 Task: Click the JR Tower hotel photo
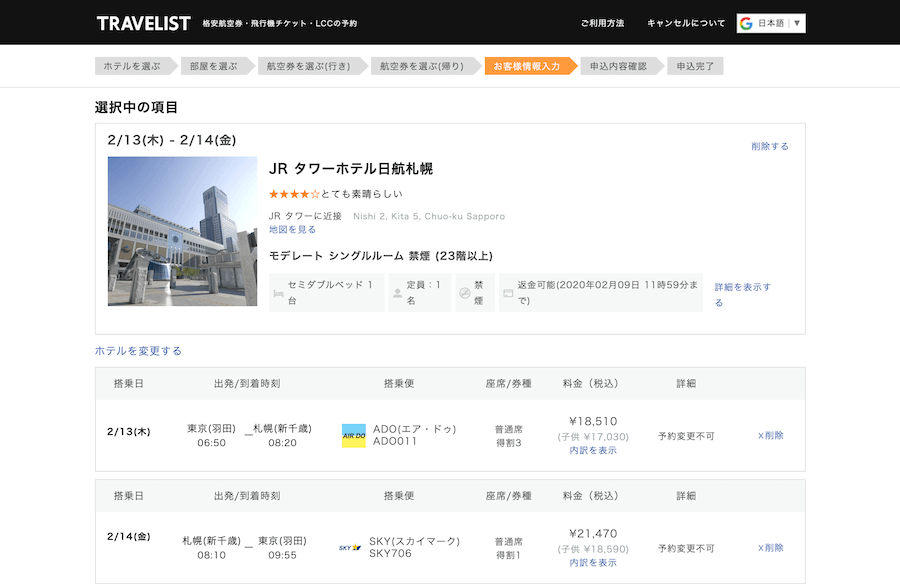pos(183,231)
